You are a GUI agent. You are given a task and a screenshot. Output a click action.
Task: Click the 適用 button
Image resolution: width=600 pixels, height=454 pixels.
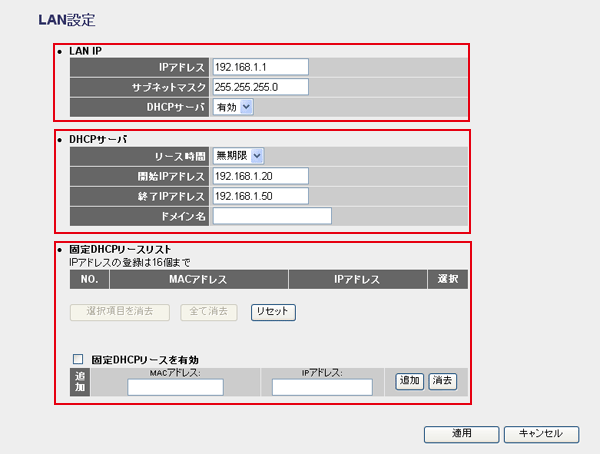pyautogui.click(x=461, y=434)
